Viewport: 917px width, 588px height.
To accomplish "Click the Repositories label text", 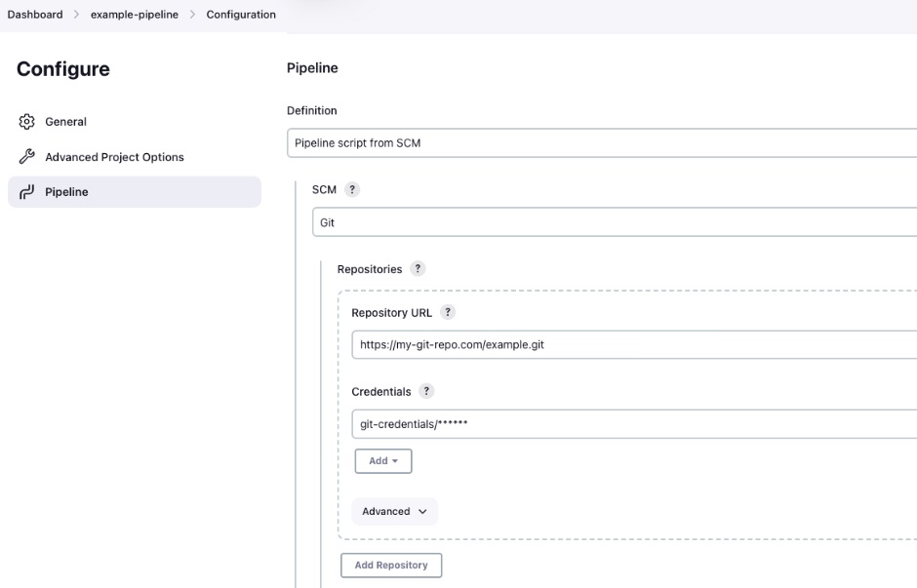I will [370, 269].
